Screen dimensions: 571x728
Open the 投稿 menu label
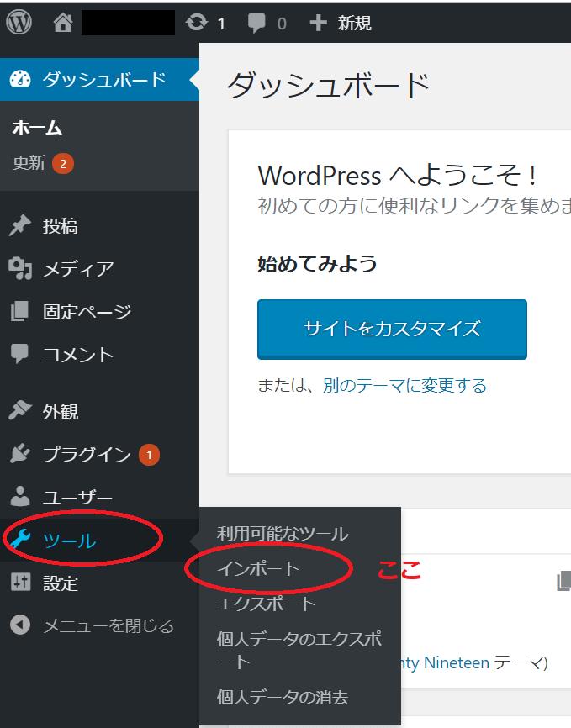pos(61,226)
